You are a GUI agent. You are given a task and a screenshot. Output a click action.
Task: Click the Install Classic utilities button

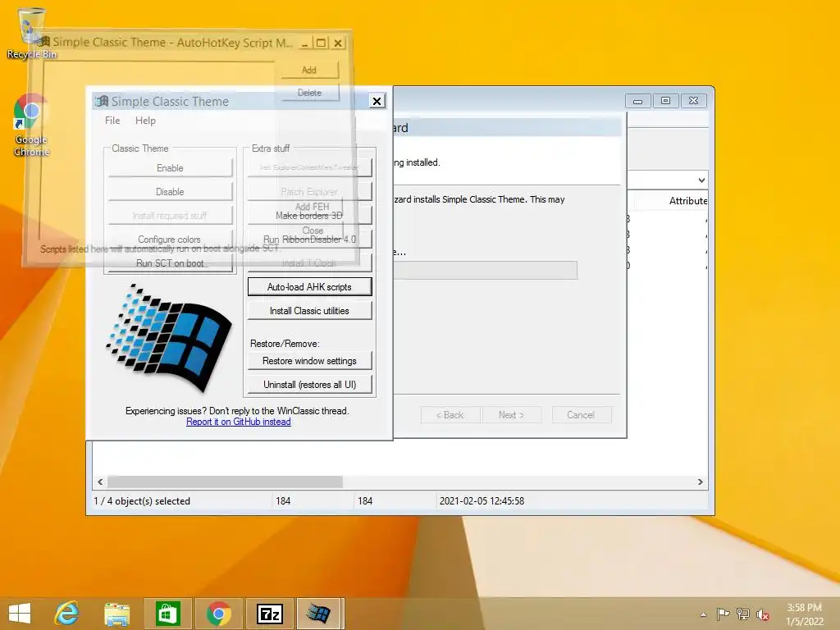pos(309,311)
